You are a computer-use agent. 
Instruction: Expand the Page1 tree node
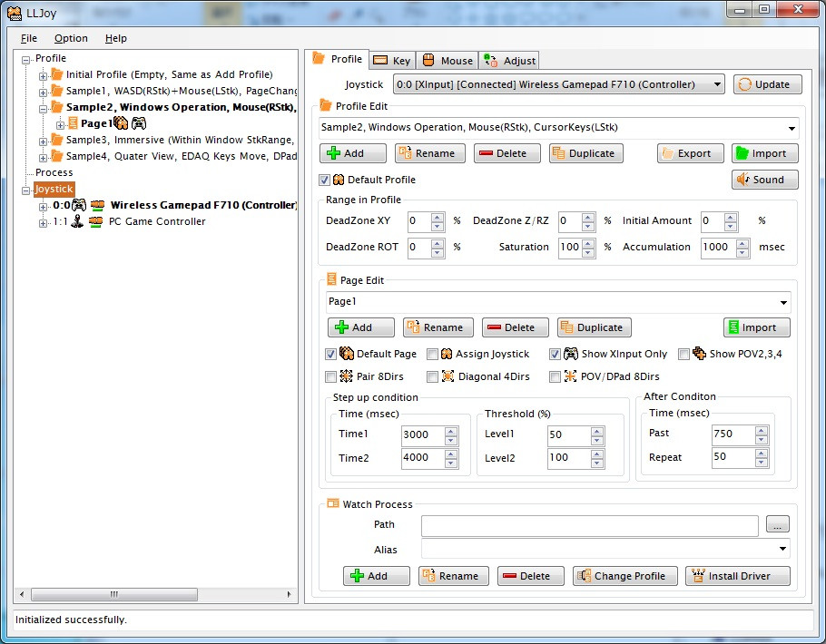(x=60, y=125)
